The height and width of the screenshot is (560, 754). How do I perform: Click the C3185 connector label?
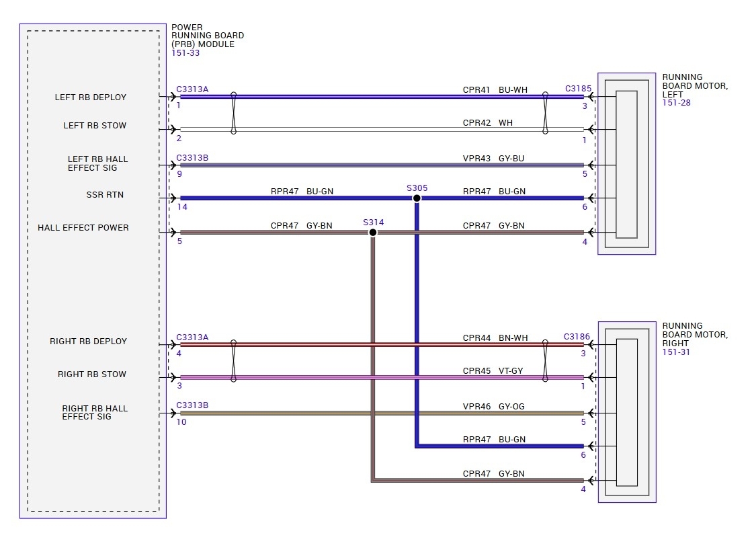point(578,89)
